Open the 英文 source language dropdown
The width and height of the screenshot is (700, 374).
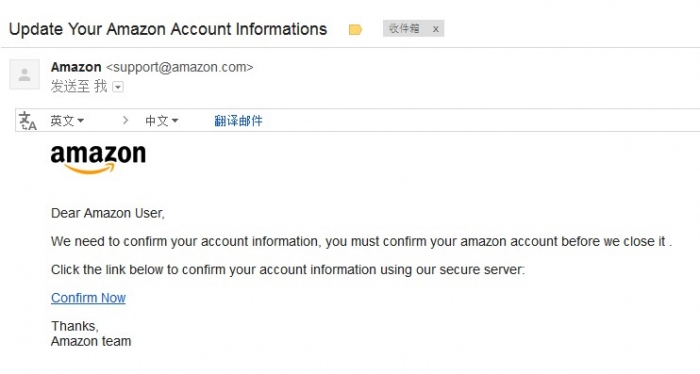pos(67,121)
